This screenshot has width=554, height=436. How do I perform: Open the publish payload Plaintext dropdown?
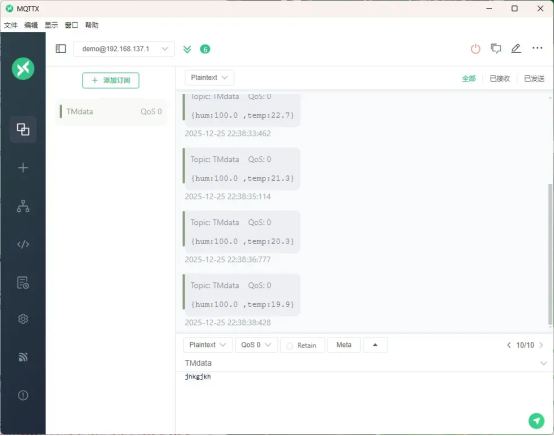[x=208, y=345]
